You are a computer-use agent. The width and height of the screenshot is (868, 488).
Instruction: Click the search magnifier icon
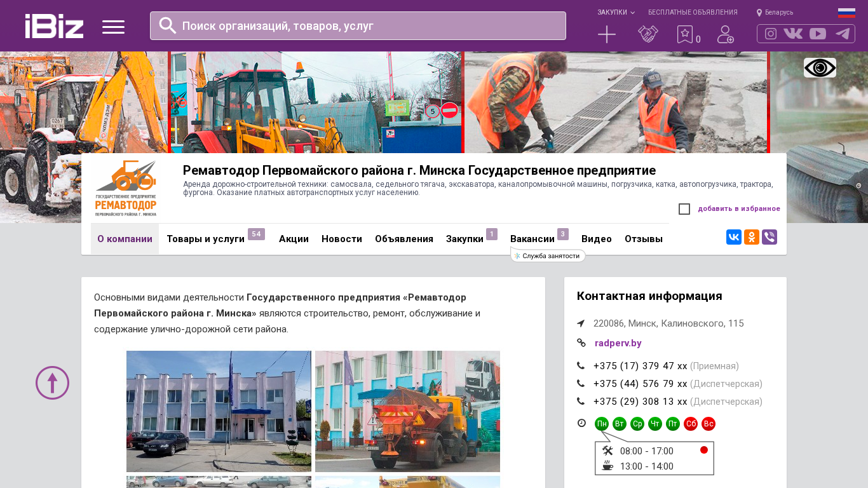[x=168, y=25]
